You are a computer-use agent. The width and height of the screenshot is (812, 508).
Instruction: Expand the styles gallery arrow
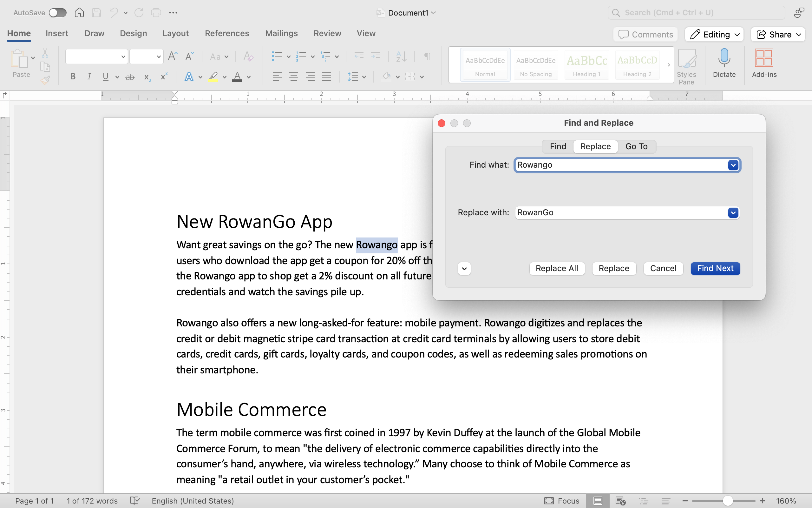pyautogui.click(x=669, y=65)
